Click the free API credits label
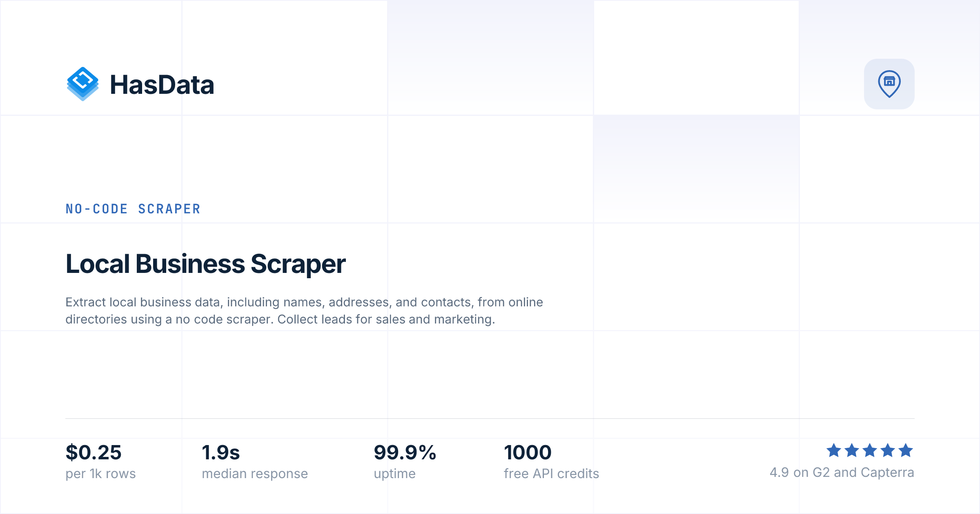 point(551,474)
